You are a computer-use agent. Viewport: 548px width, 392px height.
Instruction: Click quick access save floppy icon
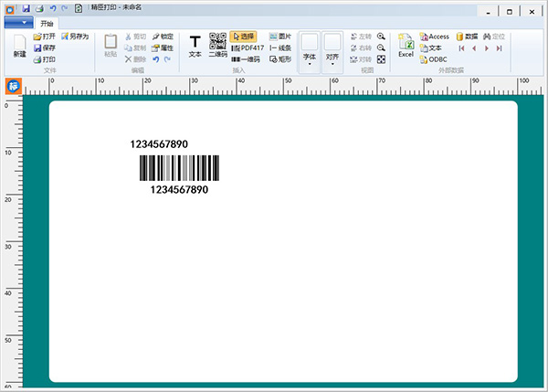(26, 8)
